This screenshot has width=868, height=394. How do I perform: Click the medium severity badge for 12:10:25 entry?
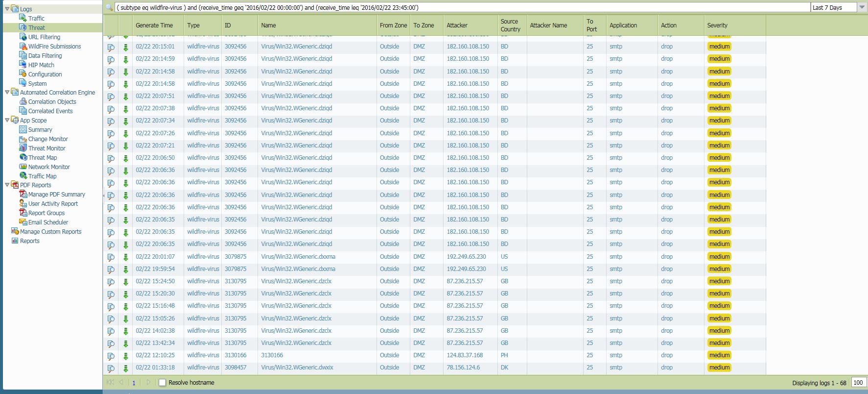[x=719, y=355]
